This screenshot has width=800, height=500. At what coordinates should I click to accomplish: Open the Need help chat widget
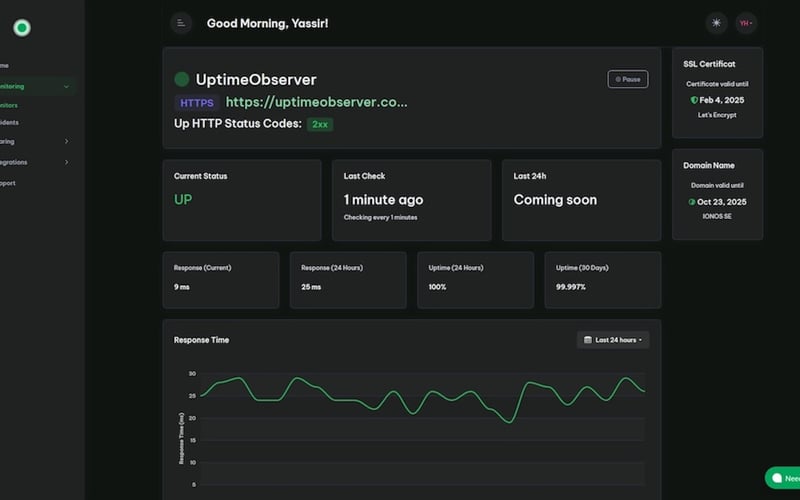point(783,478)
